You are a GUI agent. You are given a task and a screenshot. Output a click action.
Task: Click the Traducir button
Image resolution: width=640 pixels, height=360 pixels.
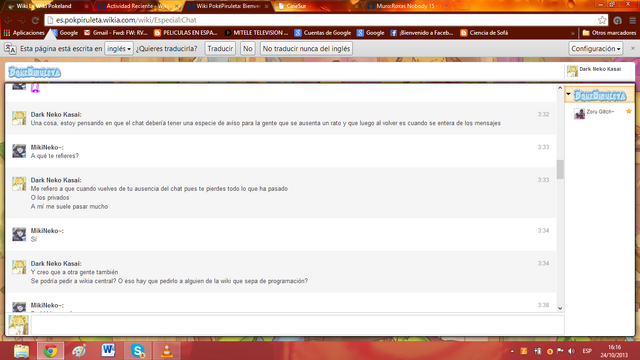pos(220,49)
